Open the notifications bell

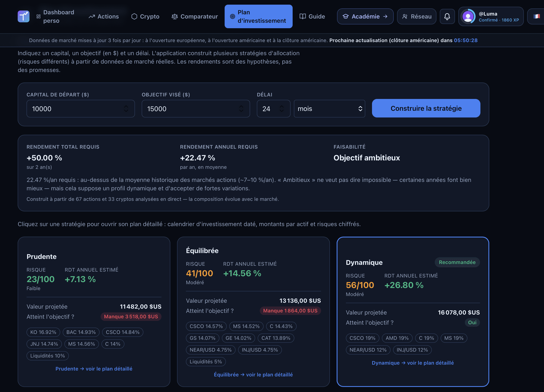(x=447, y=16)
